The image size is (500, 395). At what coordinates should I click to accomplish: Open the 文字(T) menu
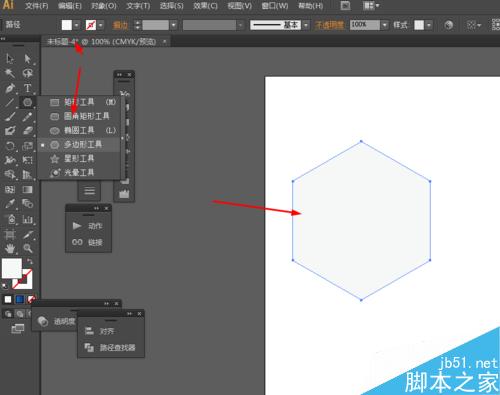click(x=138, y=6)
